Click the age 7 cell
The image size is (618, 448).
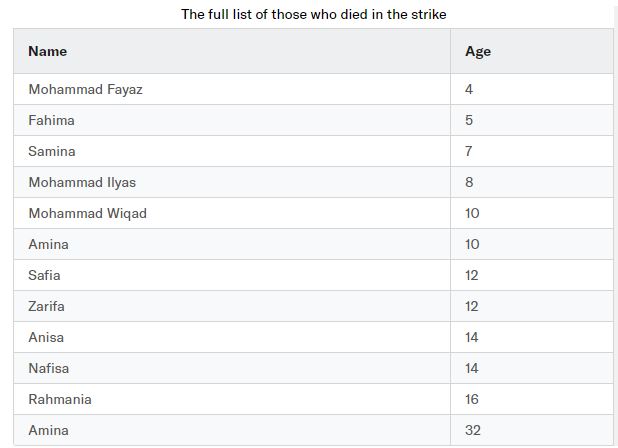532,151
